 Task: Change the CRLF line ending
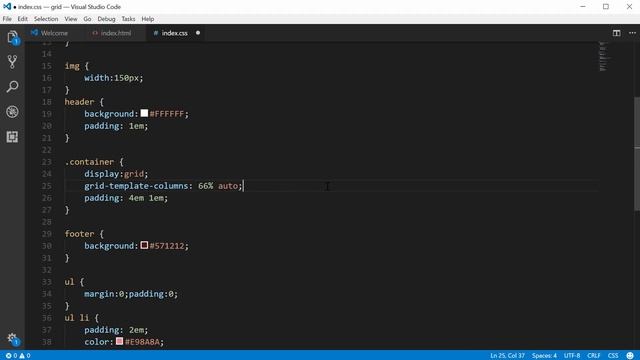click(593, 356)
